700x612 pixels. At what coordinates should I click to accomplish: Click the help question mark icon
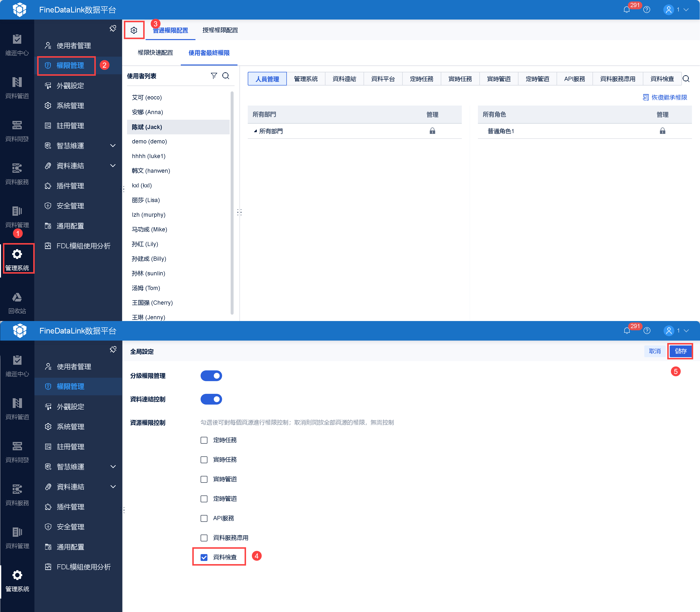point(647,10)
